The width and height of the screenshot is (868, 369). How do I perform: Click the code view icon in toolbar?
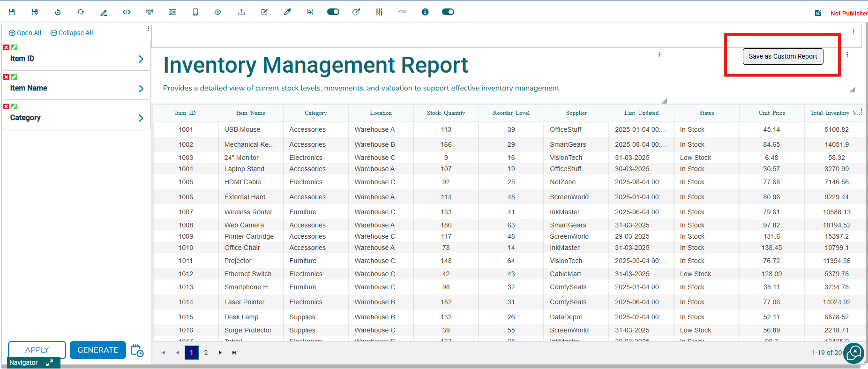click(127, 12)
